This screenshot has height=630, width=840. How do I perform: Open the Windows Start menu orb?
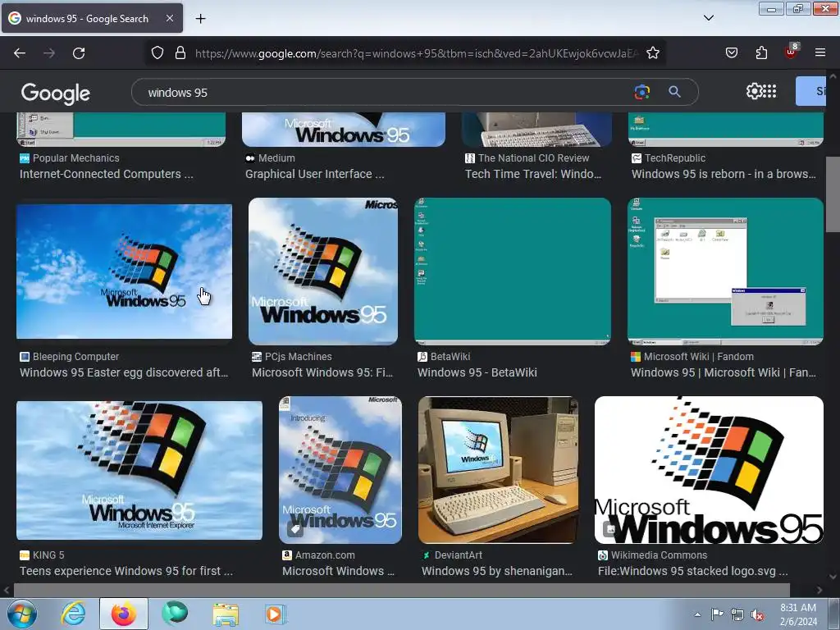click(x=21, y=614)
